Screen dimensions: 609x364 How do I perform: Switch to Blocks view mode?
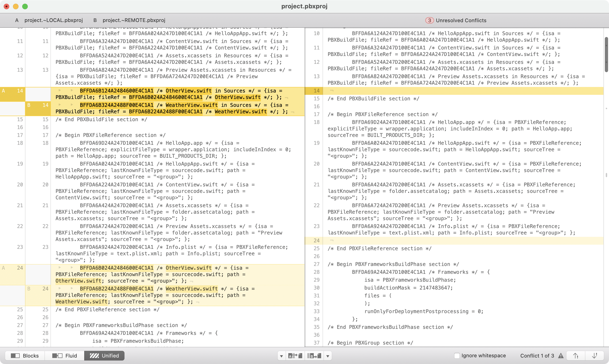25,355
